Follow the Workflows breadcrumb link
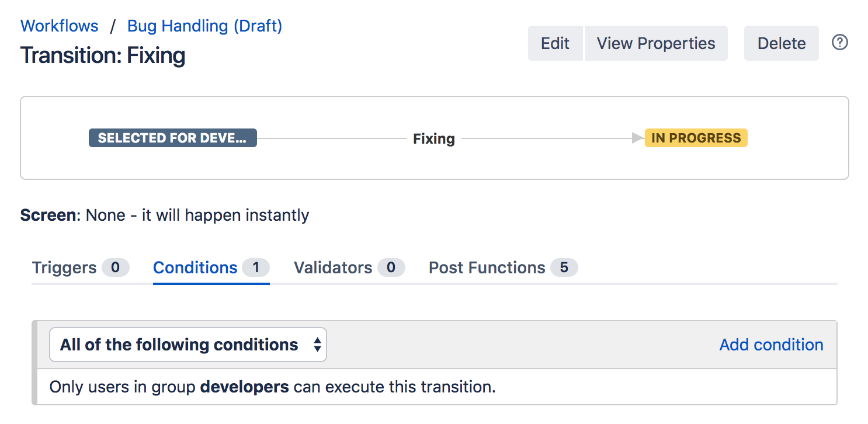This screenshot has height=424, width=868. pos(60,26)
